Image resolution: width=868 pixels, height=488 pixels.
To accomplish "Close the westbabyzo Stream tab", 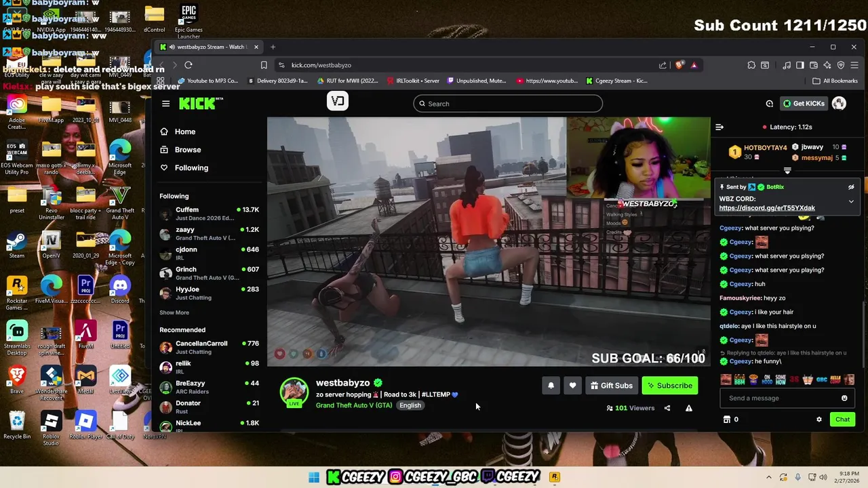I will [x=256, y=47].
